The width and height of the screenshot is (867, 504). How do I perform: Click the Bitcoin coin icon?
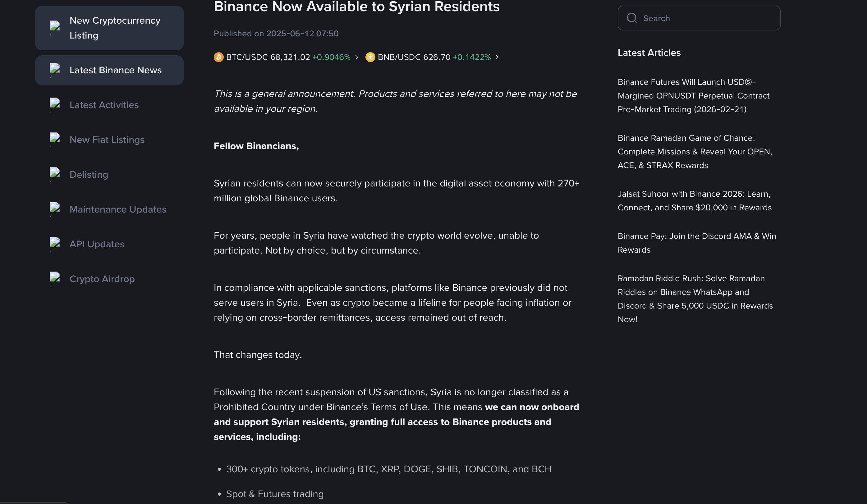pyautogui.click(x=218, y=57)
